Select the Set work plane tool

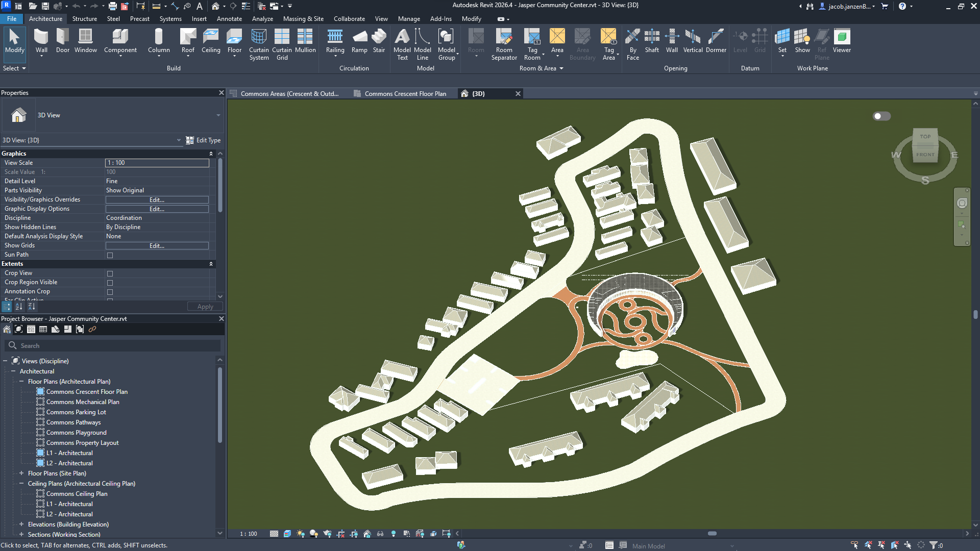click(782, 41)
